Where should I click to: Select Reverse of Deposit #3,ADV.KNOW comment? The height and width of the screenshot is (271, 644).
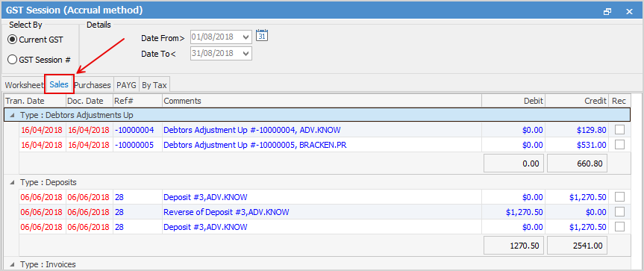coord(226,212)
